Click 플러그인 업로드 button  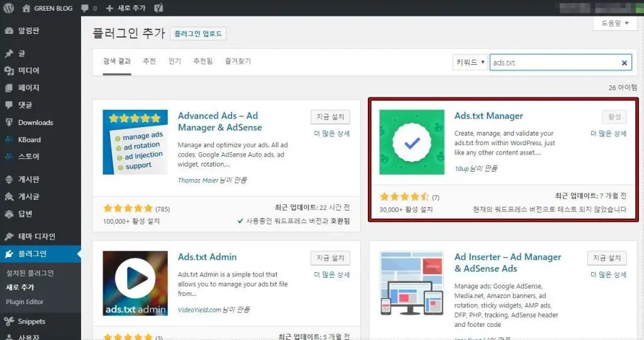pyautogui.click(x=198, y=34)
